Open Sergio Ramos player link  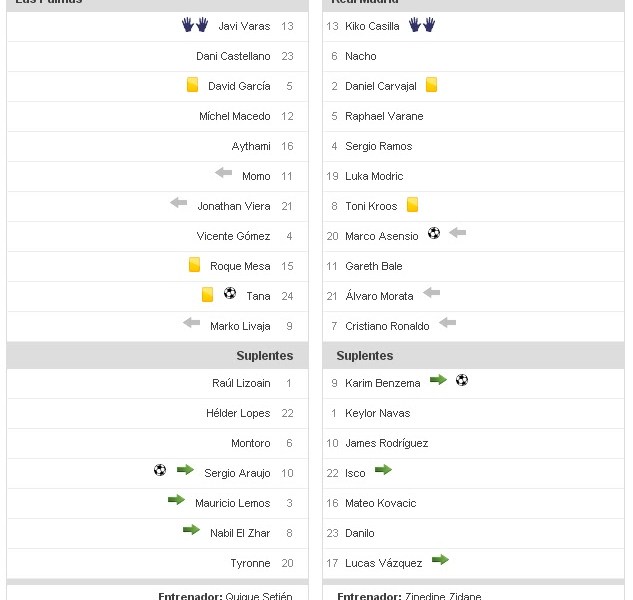coord(378,146)
